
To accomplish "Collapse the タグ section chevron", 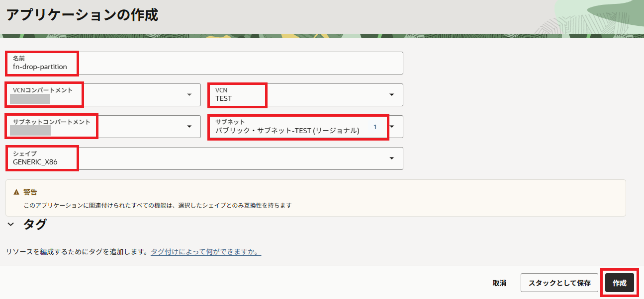I will tap(11, 224).
